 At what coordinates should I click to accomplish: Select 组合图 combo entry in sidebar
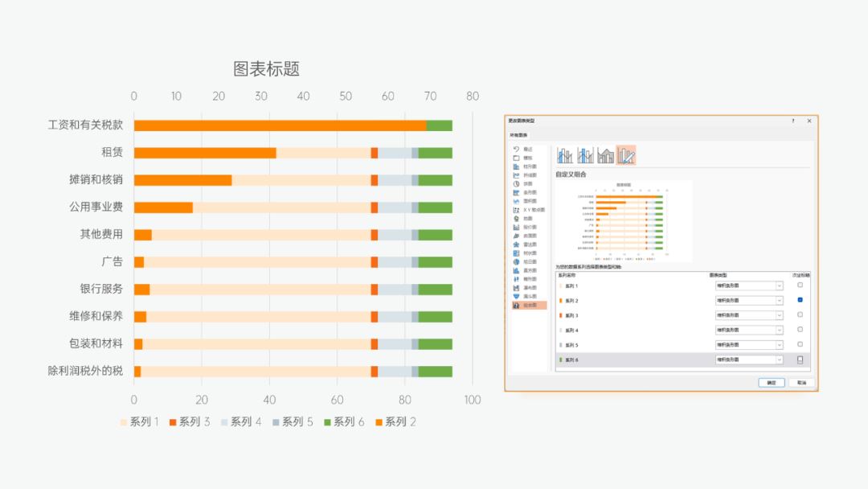point(529,306)
